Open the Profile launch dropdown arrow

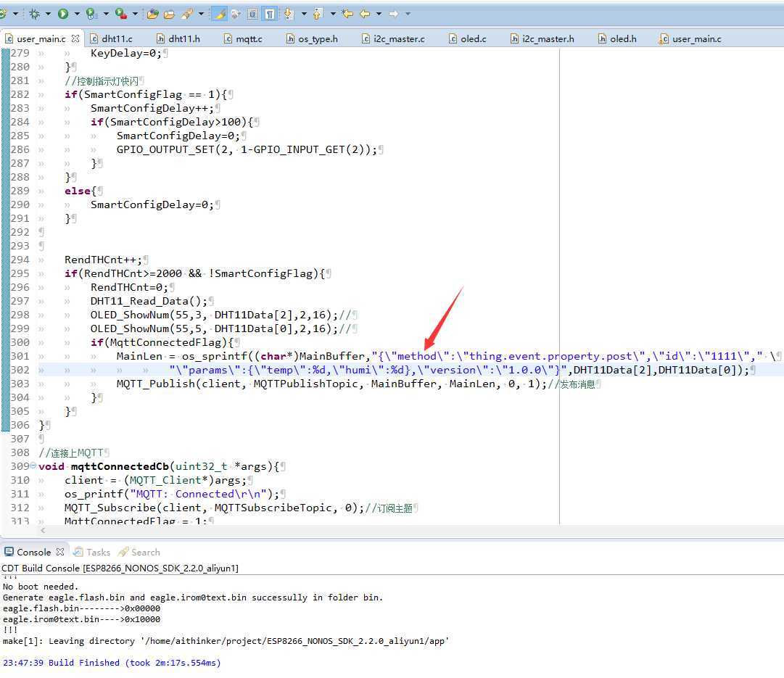106,14
